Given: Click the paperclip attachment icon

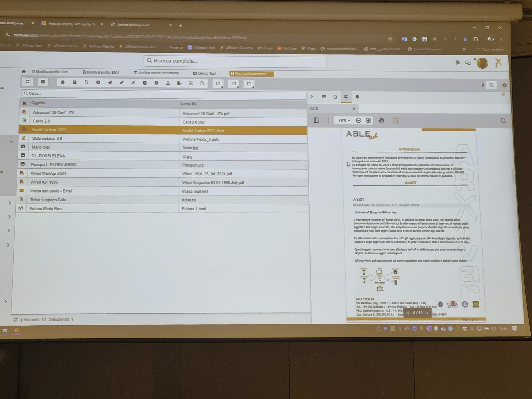Looking at the screenshot, I should click(133, 83).
